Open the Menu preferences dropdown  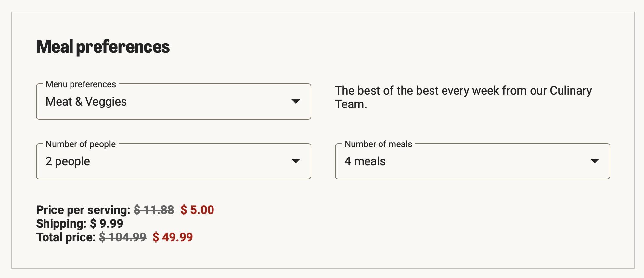[174, 102]
